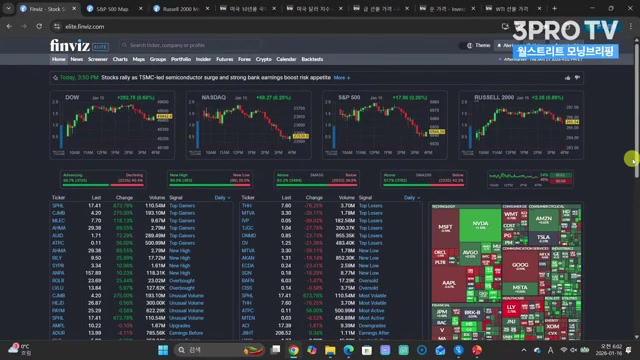
Task: Click the NVDA tile in the heatmap
Action: point(480,225)
